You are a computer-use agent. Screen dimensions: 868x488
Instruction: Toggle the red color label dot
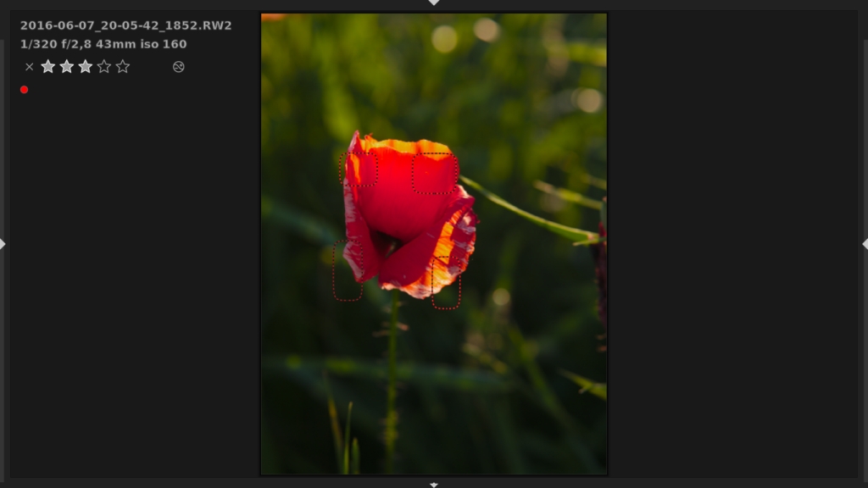(x=24, y=88)
